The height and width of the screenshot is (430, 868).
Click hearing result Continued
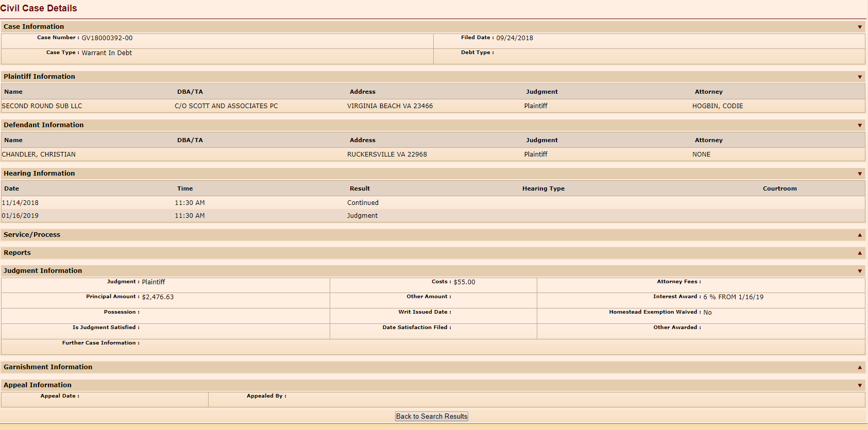(x=363, y=203)
